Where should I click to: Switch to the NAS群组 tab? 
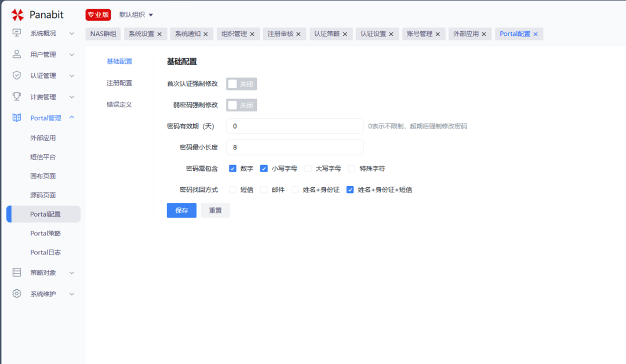click(x=103, y=34)
